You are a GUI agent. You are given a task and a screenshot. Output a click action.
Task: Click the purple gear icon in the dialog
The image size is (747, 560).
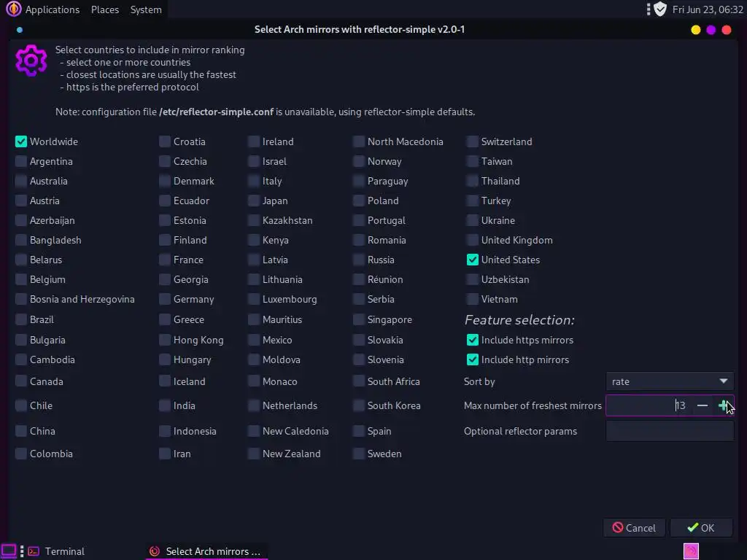tap(31, 61)
